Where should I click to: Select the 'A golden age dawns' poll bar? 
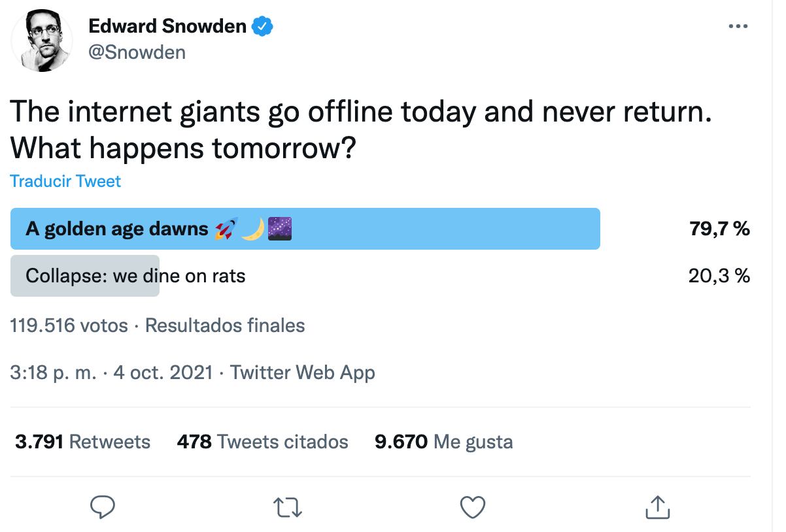(x=305, y=229)
